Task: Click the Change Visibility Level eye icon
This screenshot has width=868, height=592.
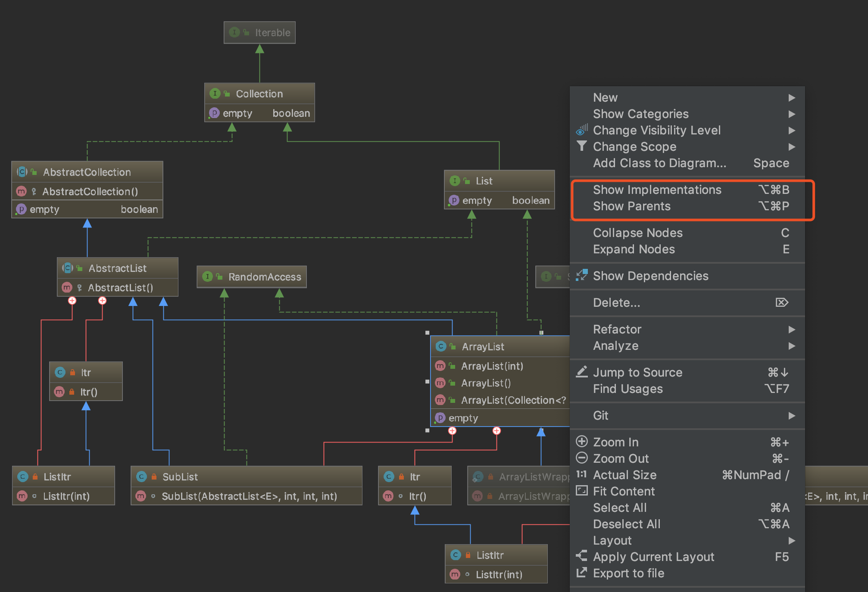Action: (581, 130)
